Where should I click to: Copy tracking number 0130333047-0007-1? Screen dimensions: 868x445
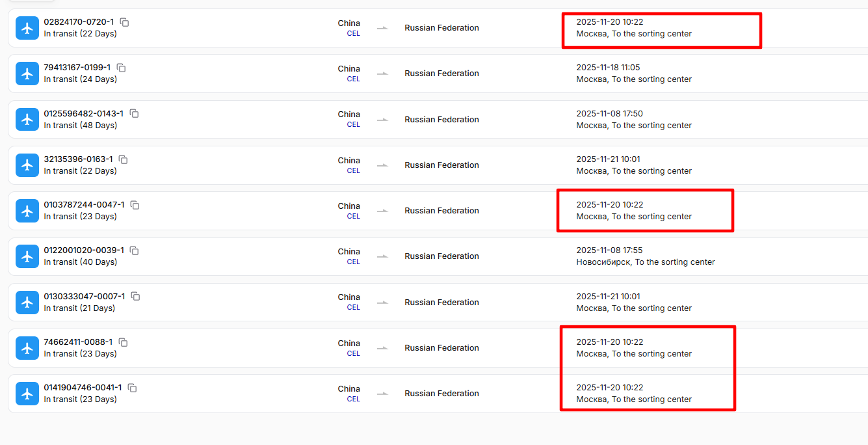pyautogui.click(x=135, y=296)
